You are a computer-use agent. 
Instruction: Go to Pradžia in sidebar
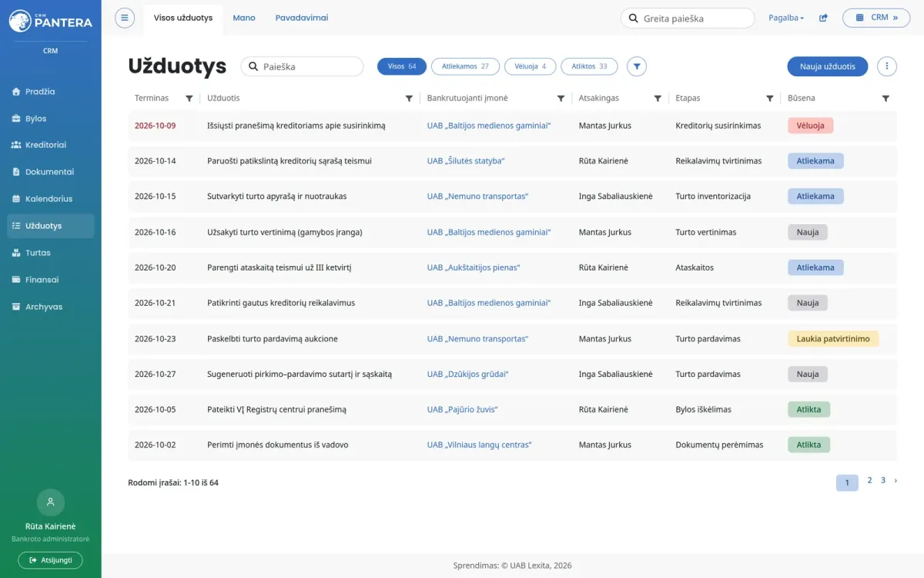[51, 92]
